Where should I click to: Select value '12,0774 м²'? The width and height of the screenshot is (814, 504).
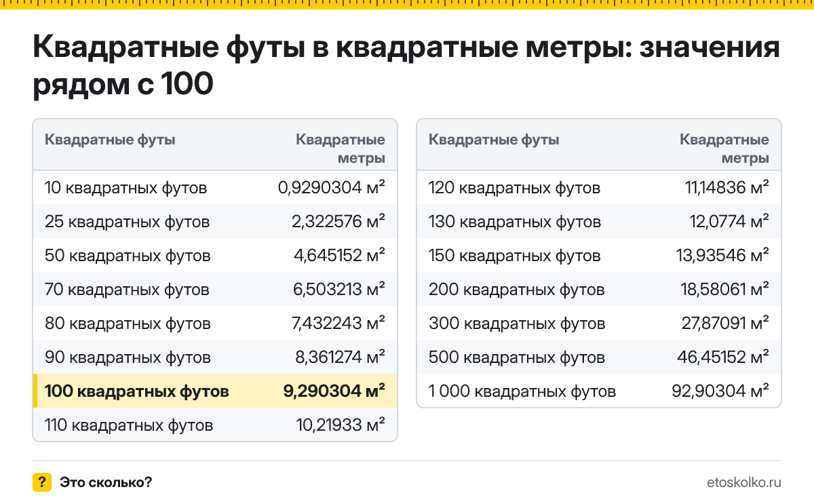click(x=729, y=222)
